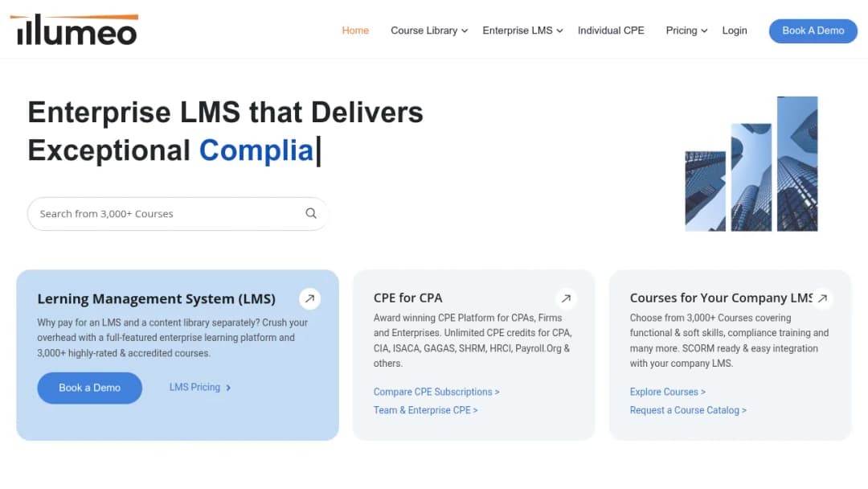Follow the Team & Enterprise CPE link

[x=425, y=410]
